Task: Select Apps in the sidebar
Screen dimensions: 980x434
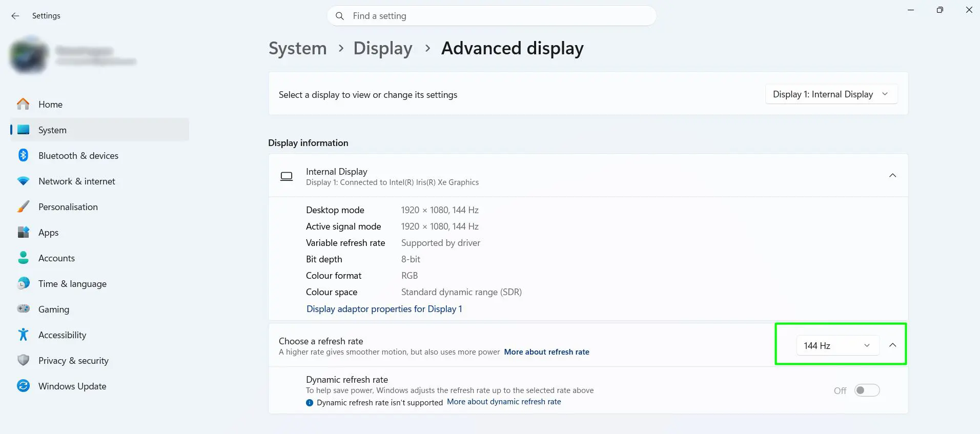Action: click(100, 232)
